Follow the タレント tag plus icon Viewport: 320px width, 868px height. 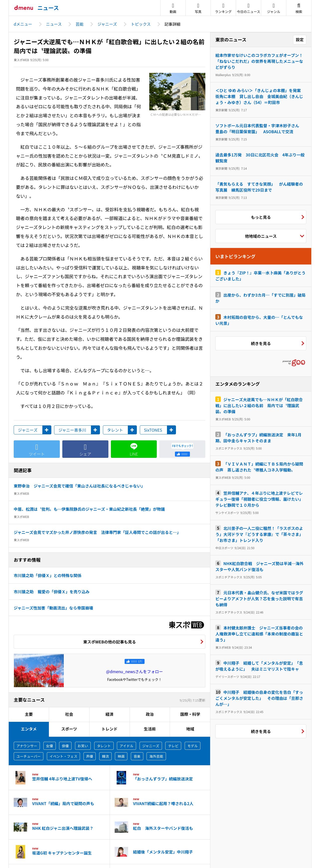132,430
